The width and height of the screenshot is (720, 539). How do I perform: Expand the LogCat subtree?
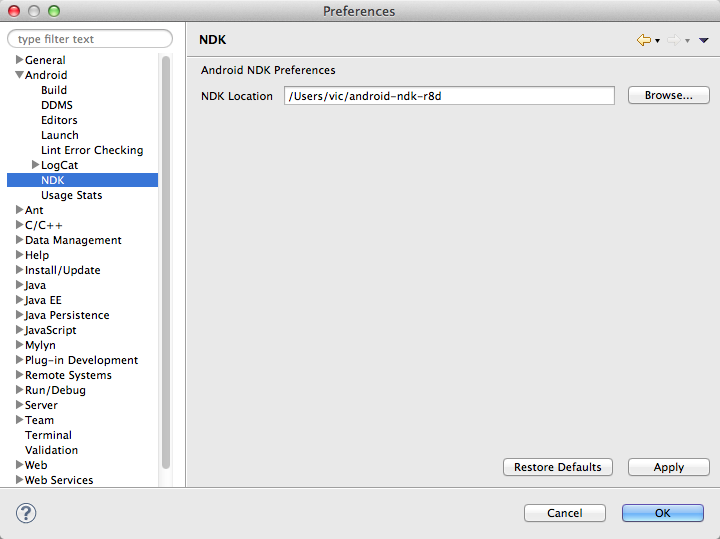point(35,164)
